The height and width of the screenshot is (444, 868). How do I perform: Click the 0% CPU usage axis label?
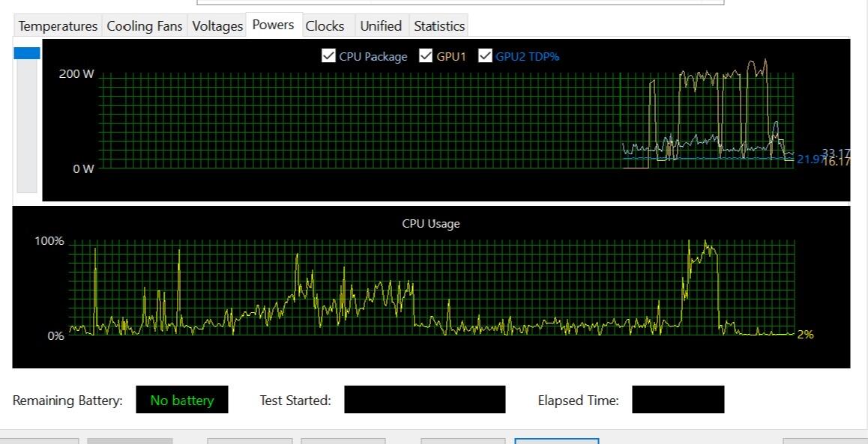pyautogui.click(x=56, y=335)
